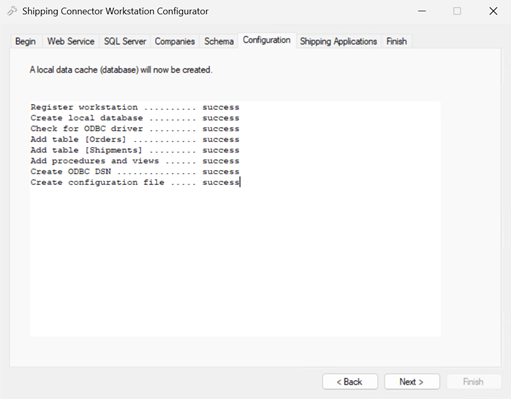Click the 'Create ODBC DSN' log line
The height and width of the screenshot is (399, 512).
[135, 172]
